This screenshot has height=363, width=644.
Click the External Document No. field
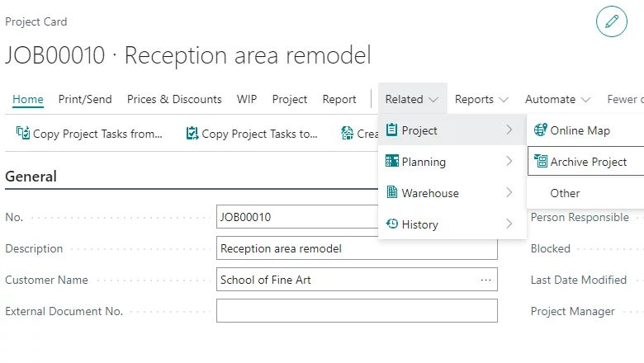click(x=357, y=311)
